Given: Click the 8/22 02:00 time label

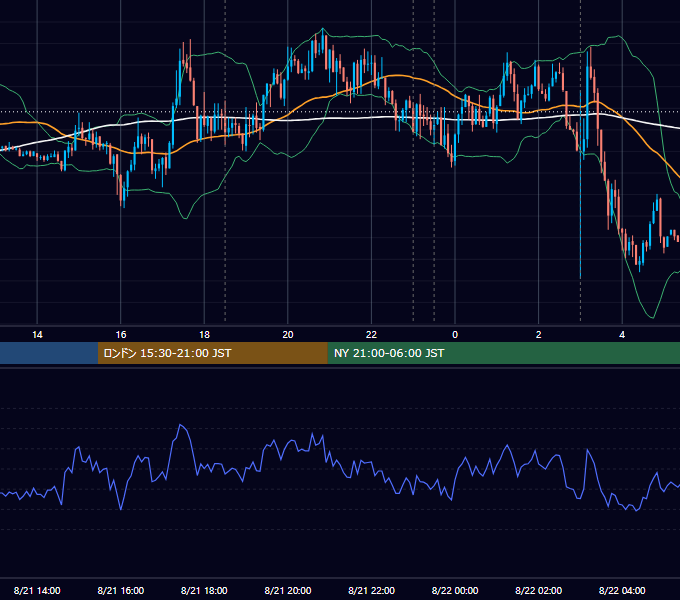Looking at the screenshot, I should [x=538, y=590].
